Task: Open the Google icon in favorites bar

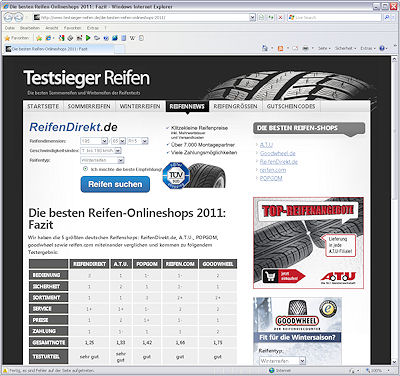Action: [61, 38]
